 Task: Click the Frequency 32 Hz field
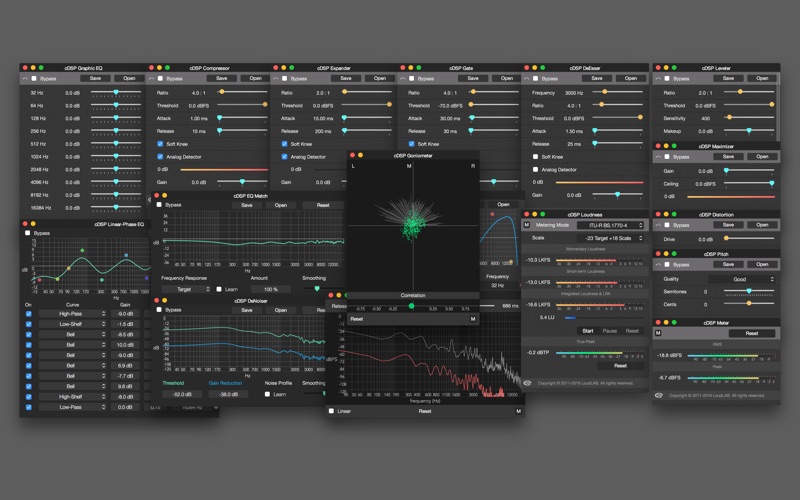pos(497,286)
